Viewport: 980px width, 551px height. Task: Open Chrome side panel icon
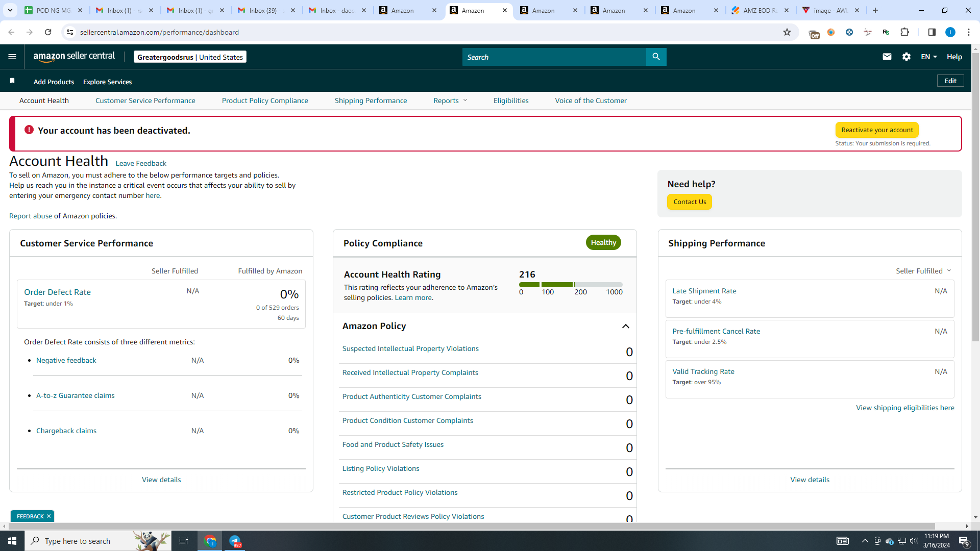pyautogui.click(x=932, y=32)
